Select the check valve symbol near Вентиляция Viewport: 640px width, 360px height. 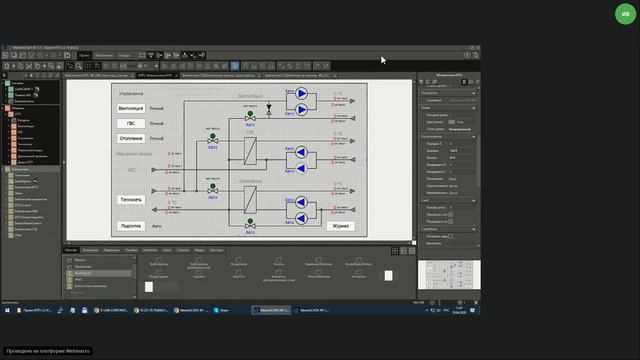tap(269, 110)
